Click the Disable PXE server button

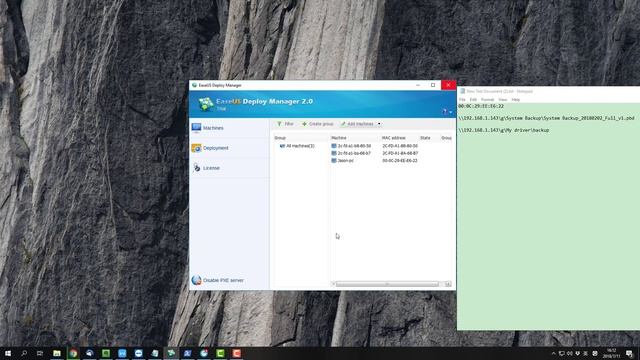coord(218,280)
